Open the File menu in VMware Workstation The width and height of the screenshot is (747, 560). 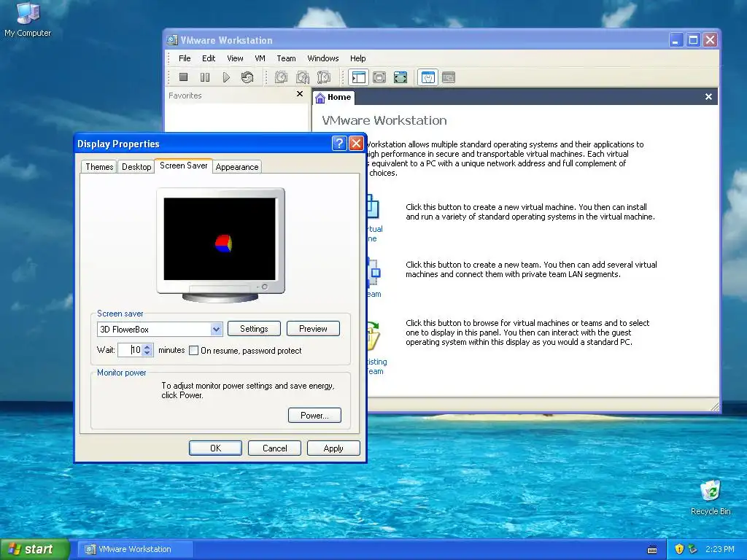(x=185, y=58)
